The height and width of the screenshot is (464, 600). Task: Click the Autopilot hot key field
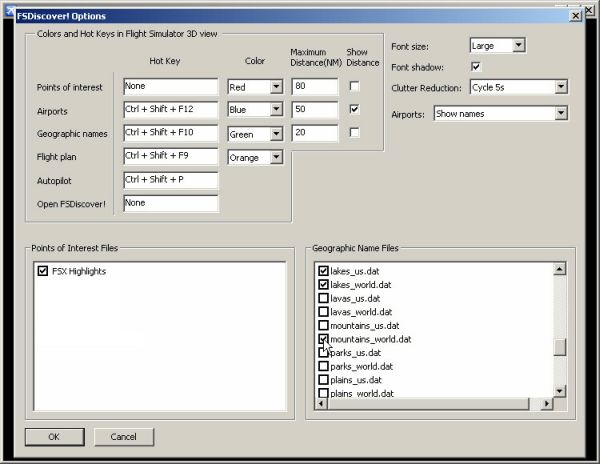tap(170, 180)
